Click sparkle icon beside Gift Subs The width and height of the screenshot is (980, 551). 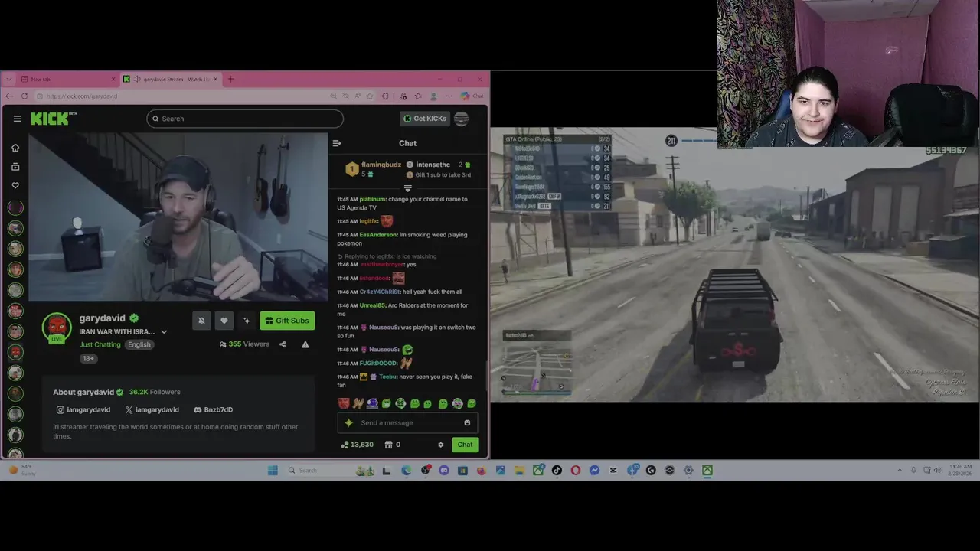tap(247, 321)
